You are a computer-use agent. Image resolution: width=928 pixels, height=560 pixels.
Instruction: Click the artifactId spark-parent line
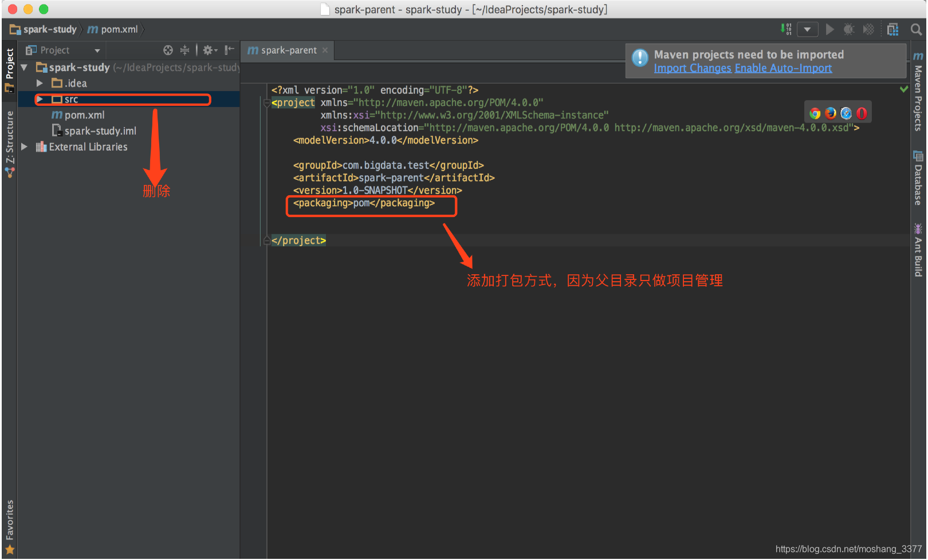394,178
